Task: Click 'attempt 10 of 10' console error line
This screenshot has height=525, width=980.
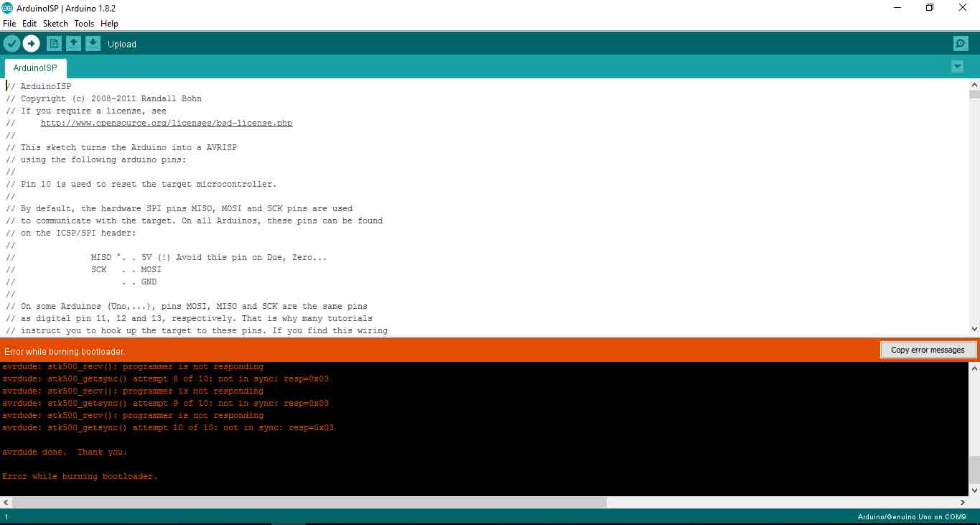Action: pos(168,427)
